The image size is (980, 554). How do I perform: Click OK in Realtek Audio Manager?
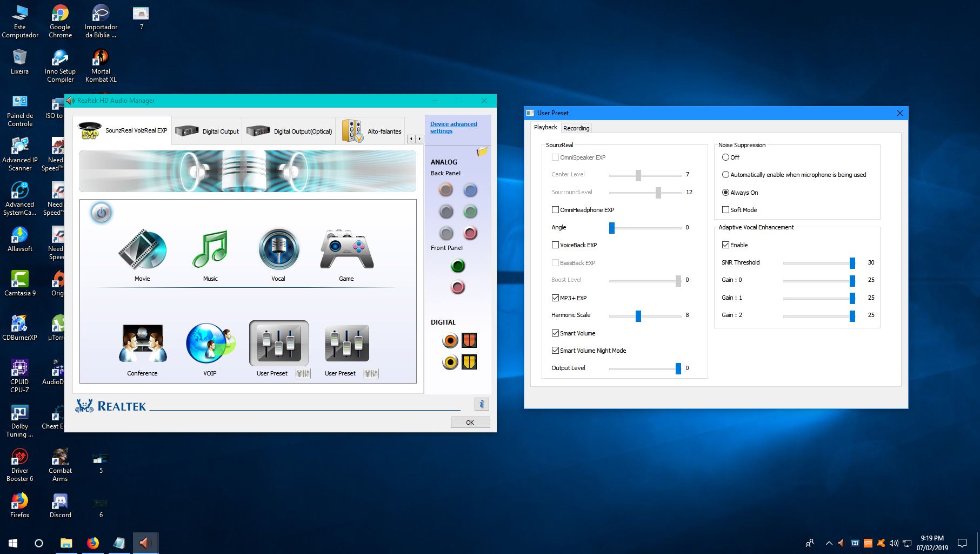coord(470,423)
